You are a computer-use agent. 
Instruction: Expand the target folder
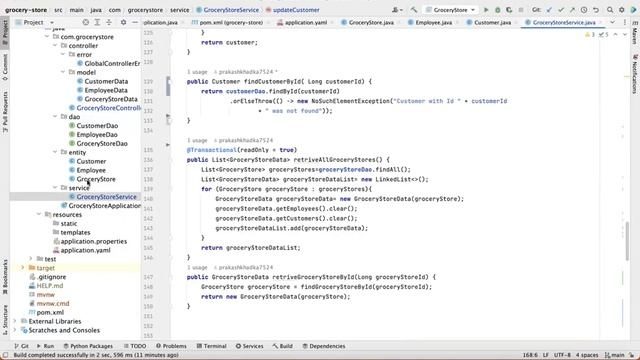point(23,268)
